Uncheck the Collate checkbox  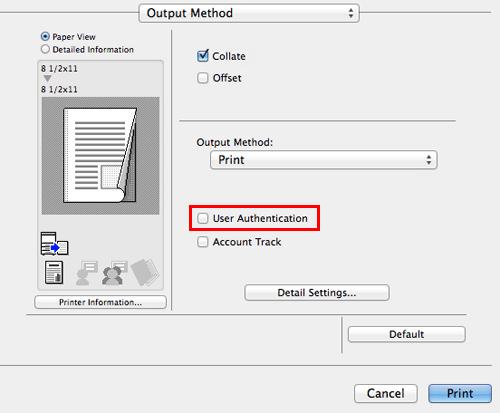(x=203, y=56)
